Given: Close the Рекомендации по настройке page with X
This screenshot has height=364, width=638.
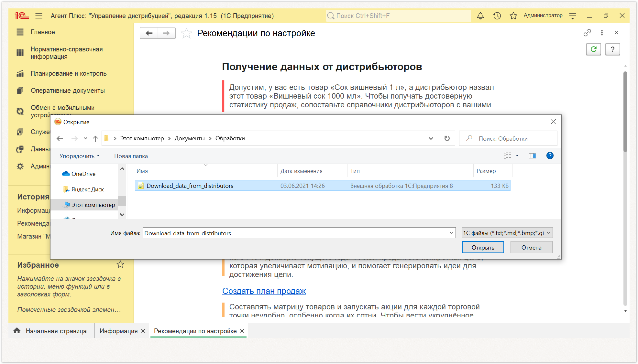Looking at the screenshot, I should pyautogui.click(x=616, y=33).
